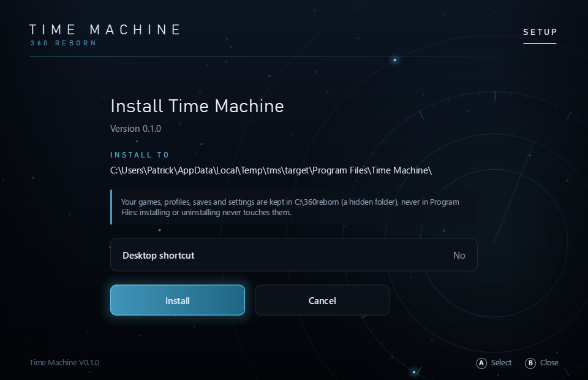Click the 'Install Time Machine' heading
The height and width of the screenshot is (380, 588).
pos(197,106)
